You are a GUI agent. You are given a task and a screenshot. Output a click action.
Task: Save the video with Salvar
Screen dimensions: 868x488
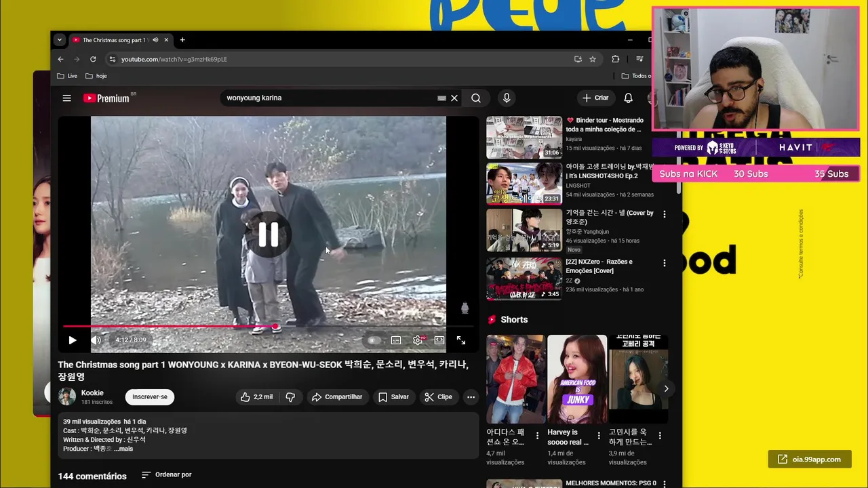pyautogui.click(x=393, y=397)
